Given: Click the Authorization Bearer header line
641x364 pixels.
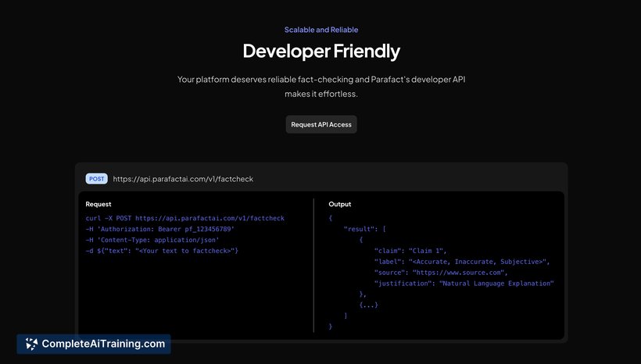Looking at the screenshot, I should pos(159,229).
